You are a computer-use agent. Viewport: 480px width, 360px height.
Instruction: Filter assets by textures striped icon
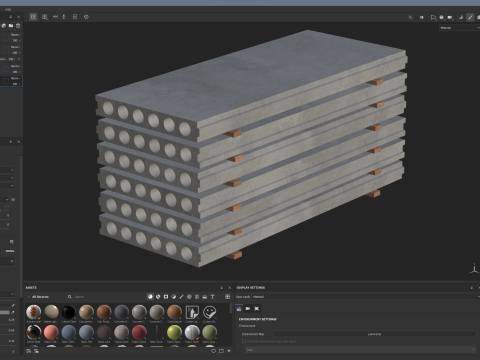[197, 297]
